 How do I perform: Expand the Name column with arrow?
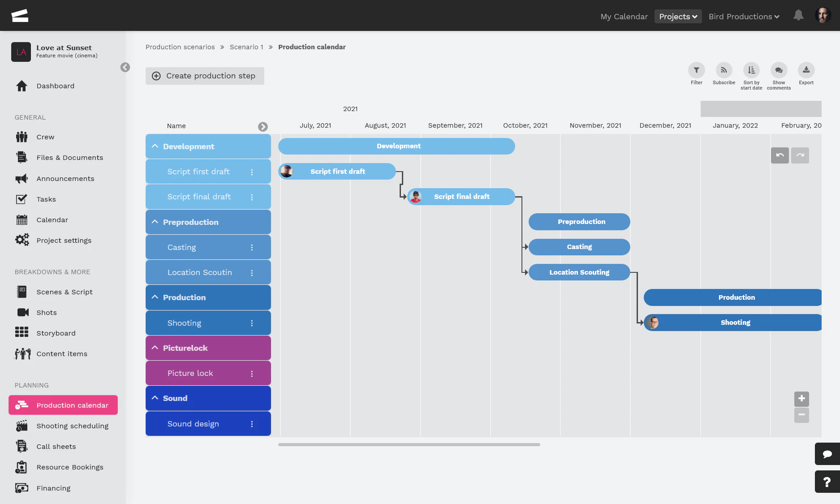(263, 127)
